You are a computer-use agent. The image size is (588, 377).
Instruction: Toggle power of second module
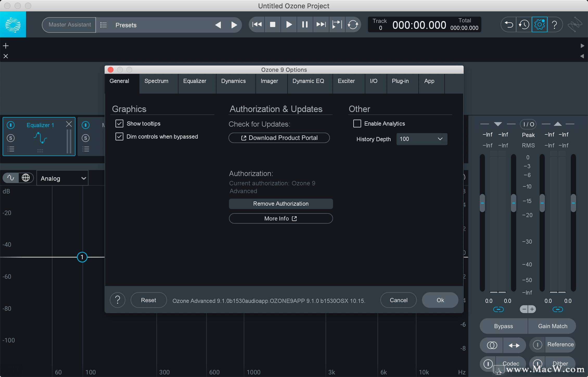86,125
